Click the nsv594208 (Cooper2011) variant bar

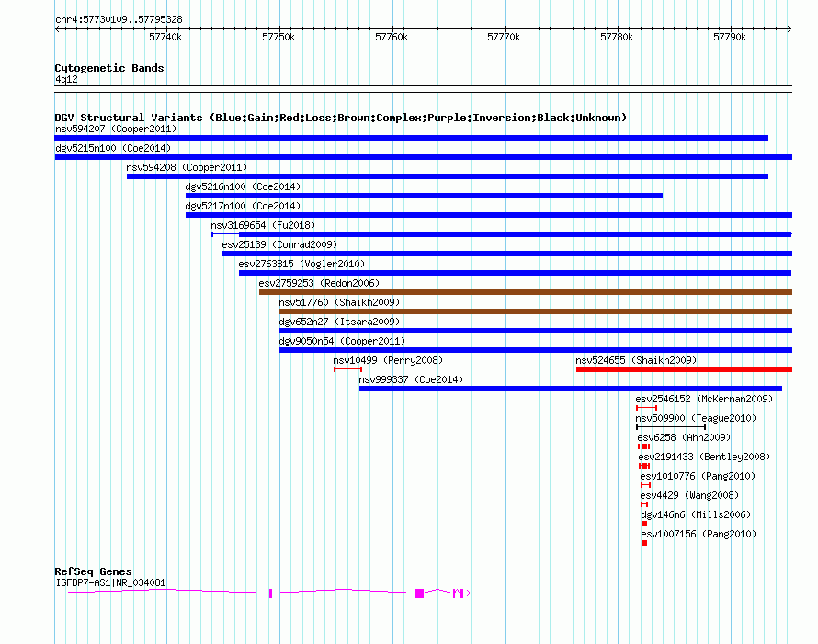pos(447,176)
